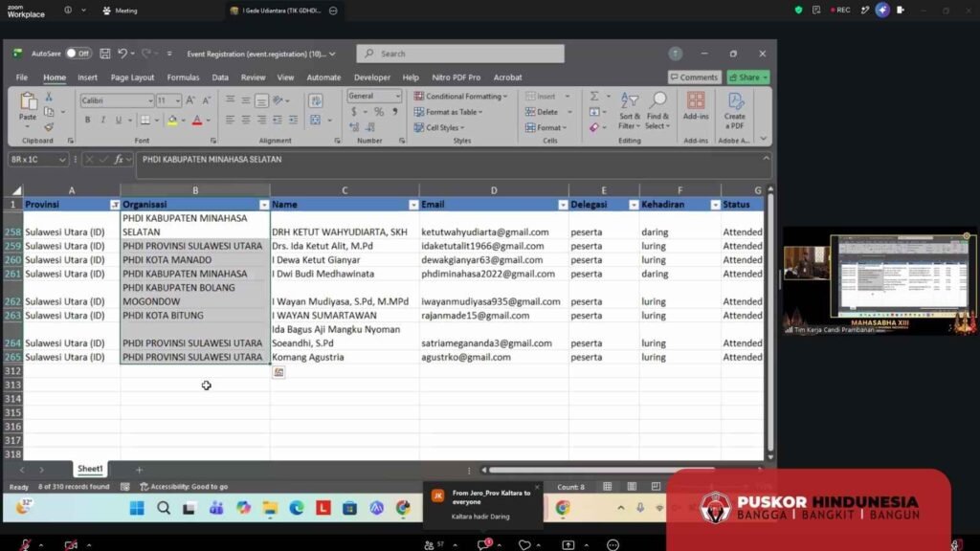The height and width of the screenshot is (551, 980).
Task: Click the Italic formatting icon
Action: coord(102,120)
